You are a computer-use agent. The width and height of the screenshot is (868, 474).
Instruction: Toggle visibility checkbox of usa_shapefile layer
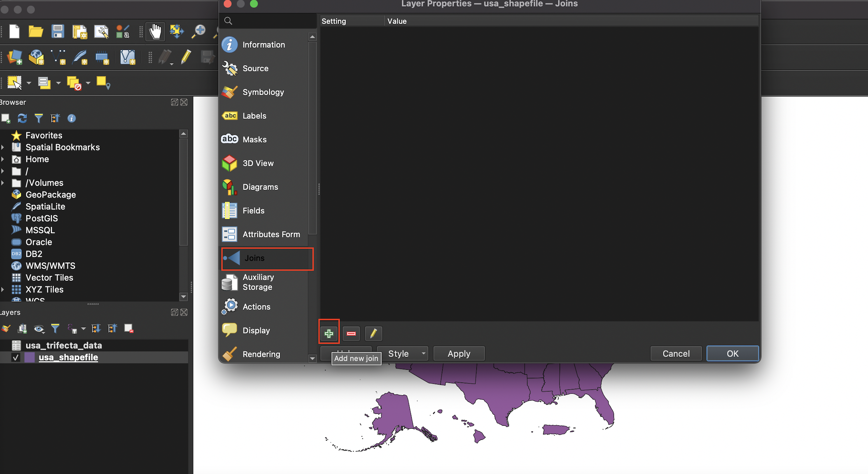(x=16, y=357)
